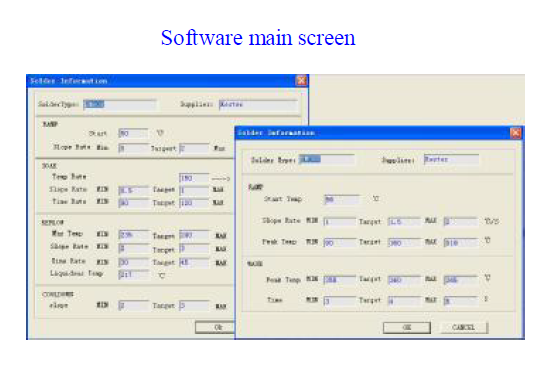Select WAVE Peak Temp Target field
This screenshot has width=544, height=372.
tap(404, 279)
